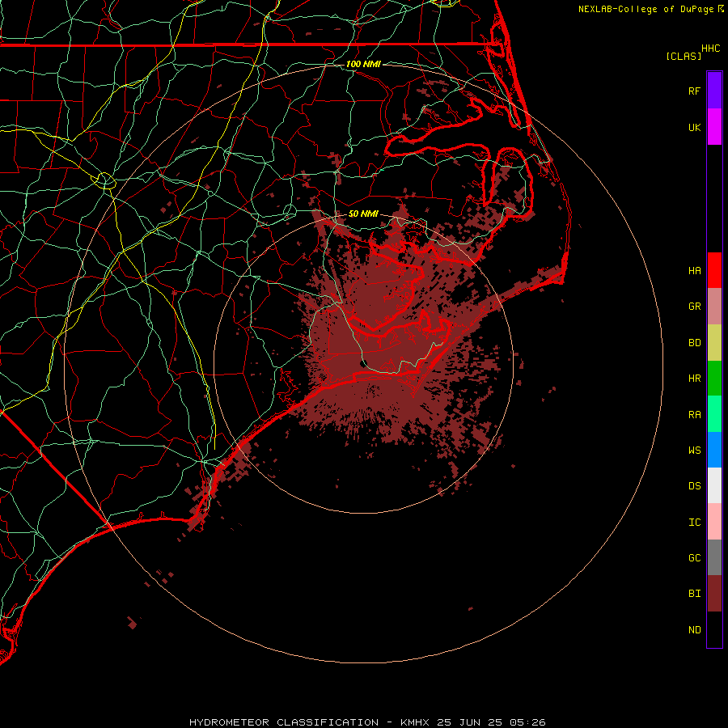Click the ND black legend swatch
Image resolution: width=728 pixels, height=728 pixels.
click(714, 629)
